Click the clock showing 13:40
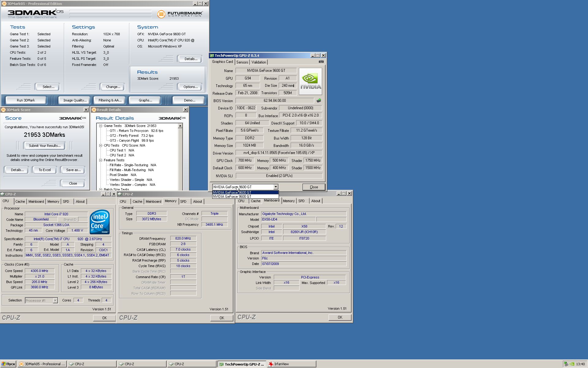 tap(580, 364)
